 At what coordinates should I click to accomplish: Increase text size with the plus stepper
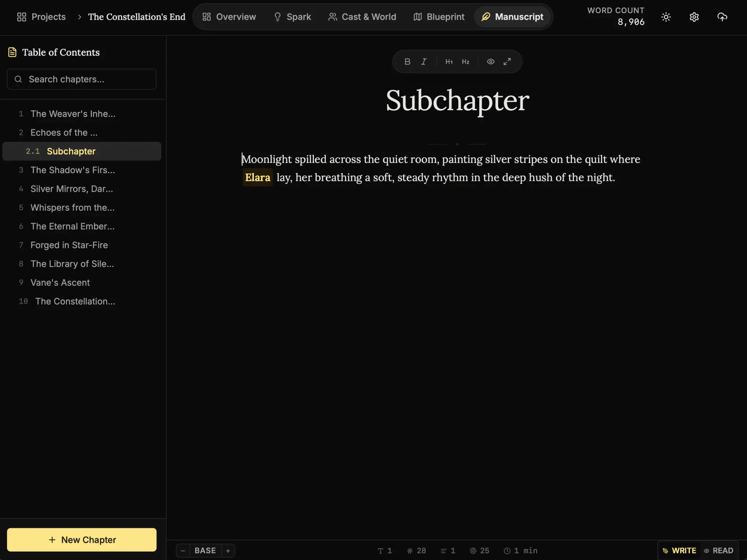pyautogui.click(x=228, y=551)
